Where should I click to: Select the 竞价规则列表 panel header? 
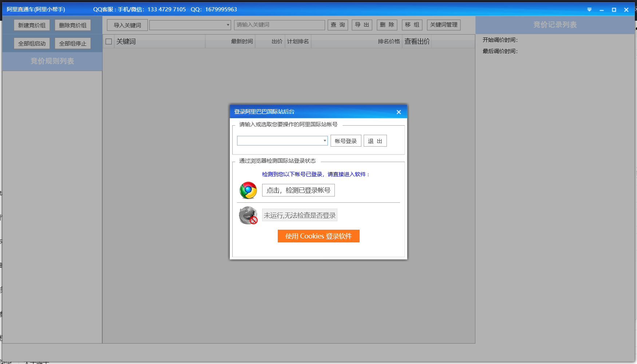52,61
